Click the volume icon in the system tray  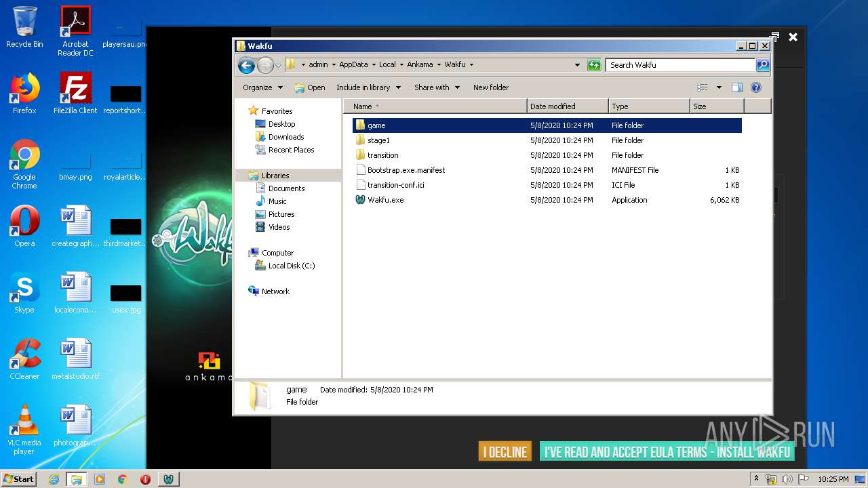(787, 479)
